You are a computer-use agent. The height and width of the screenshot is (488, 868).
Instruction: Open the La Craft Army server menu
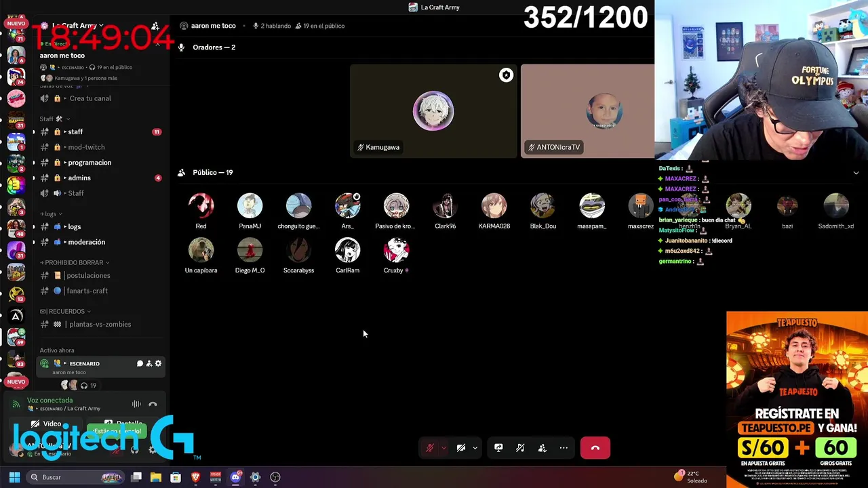(x=78, y=26)
